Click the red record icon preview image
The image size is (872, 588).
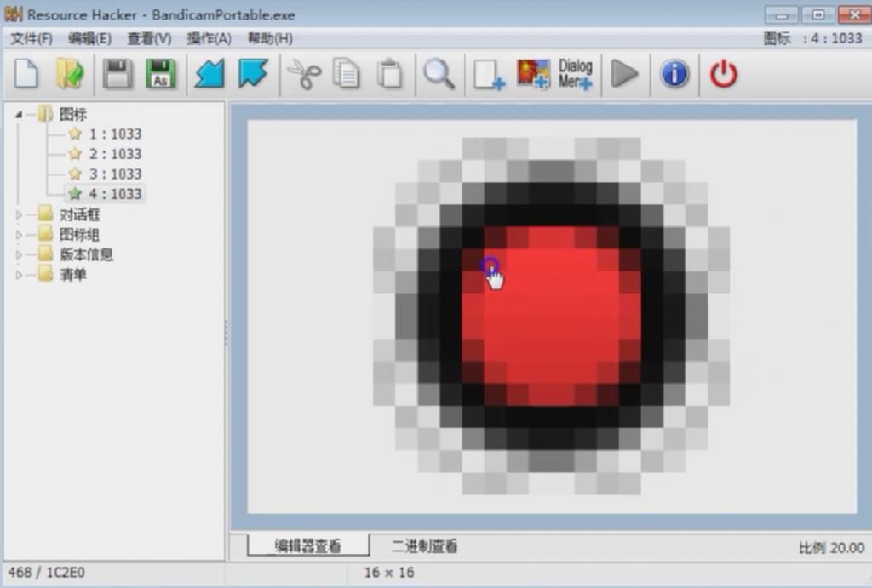tap(552, 316)
